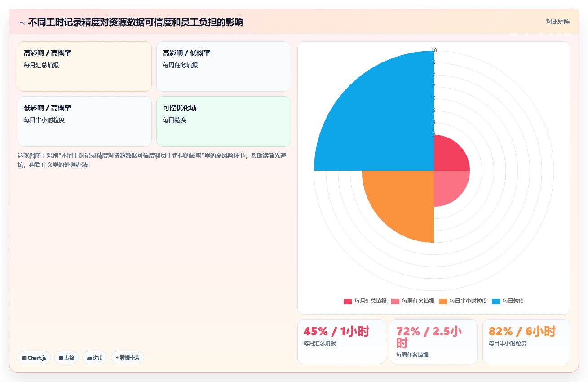The width and height of the screenshot is (588, 382).
Task: Toggle the 每月汇总填报 legend swatch
Action: coord(347,301)
